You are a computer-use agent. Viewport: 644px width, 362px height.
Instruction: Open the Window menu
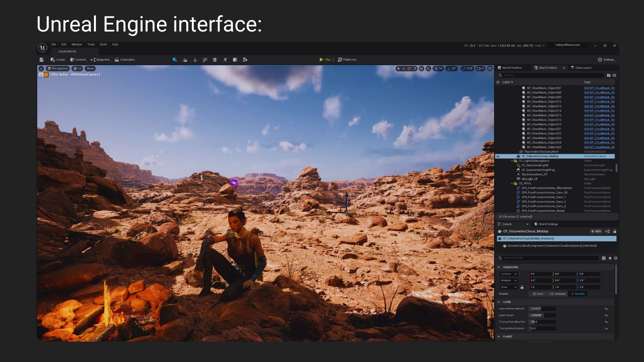click(x=76, y=45)
